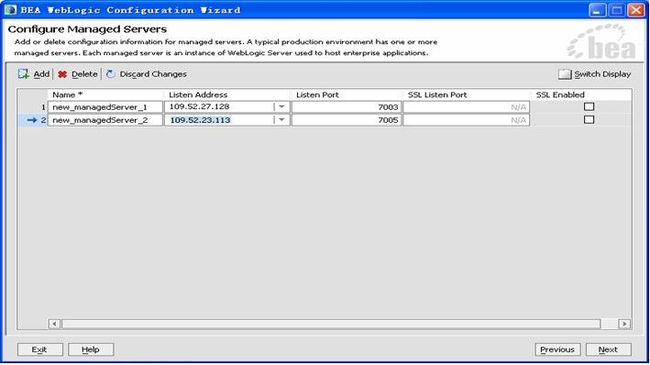Click SSL Listen Port field of row 1

pos(466,107)
